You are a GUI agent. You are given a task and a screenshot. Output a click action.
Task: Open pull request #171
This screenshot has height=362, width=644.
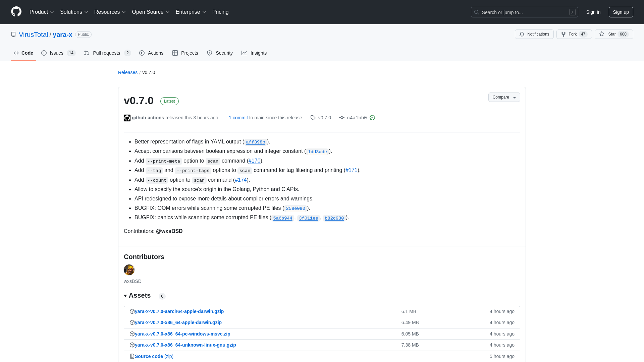[352, 170]
